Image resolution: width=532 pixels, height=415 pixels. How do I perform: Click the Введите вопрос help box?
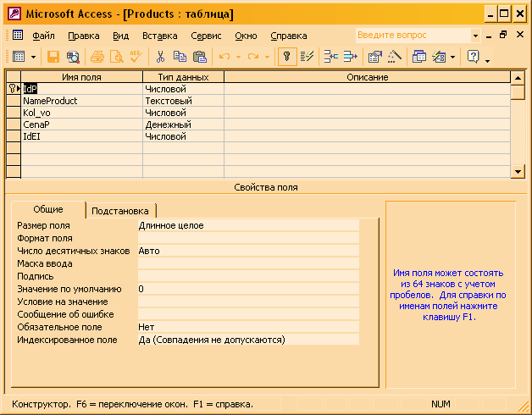pyautogui.click(x=413, y=36)
